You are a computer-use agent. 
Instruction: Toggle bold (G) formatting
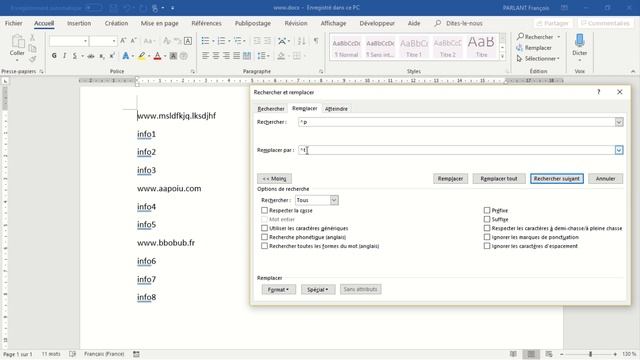click(x=54, y=56)
